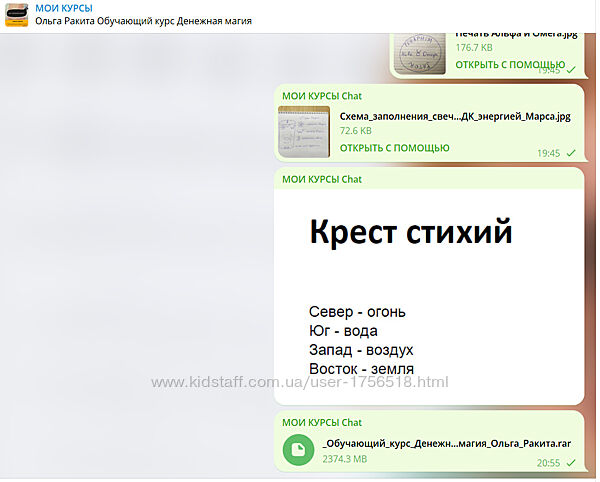Open the Схема_заполнения_свеч image thumbnail
This screenshot has height=482, width=600.
click(x=304, y=131)
